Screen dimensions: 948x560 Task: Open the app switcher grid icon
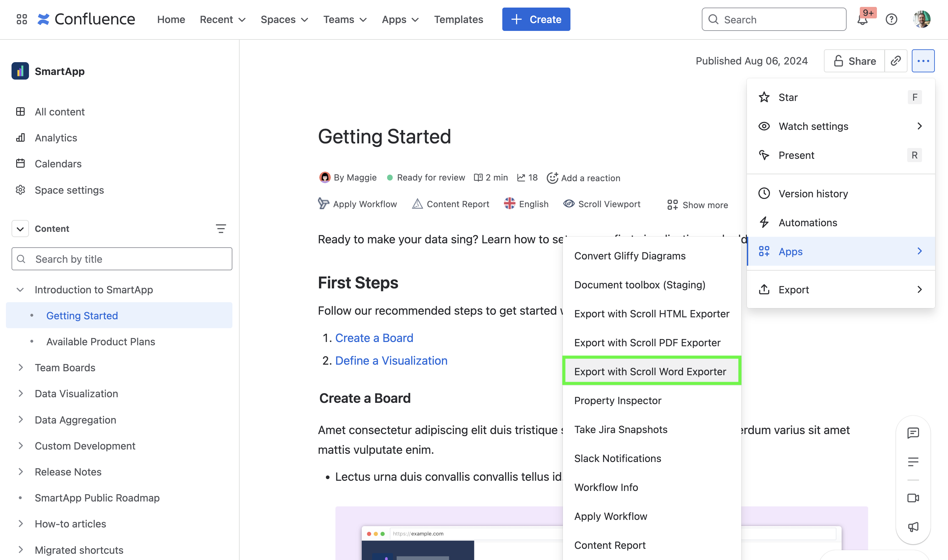click(x=21, y=19)
